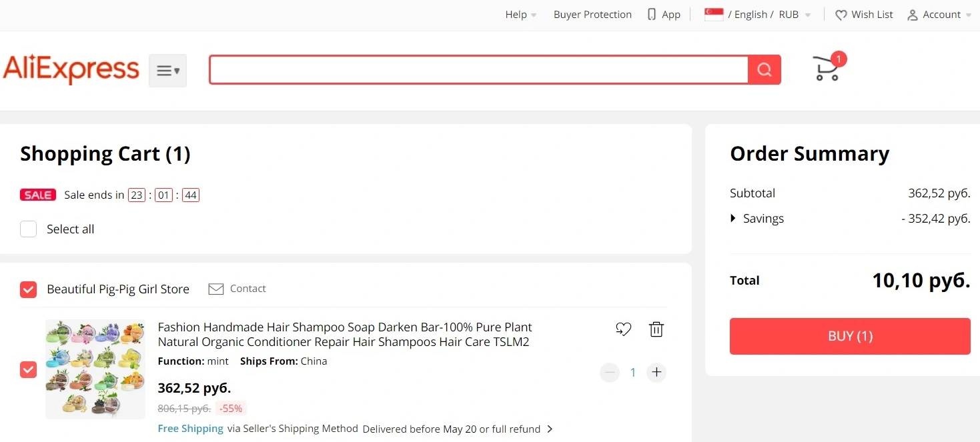The image size is (980, 442).
Task: Click the red search magnifier button
Action: pos(765,70)
